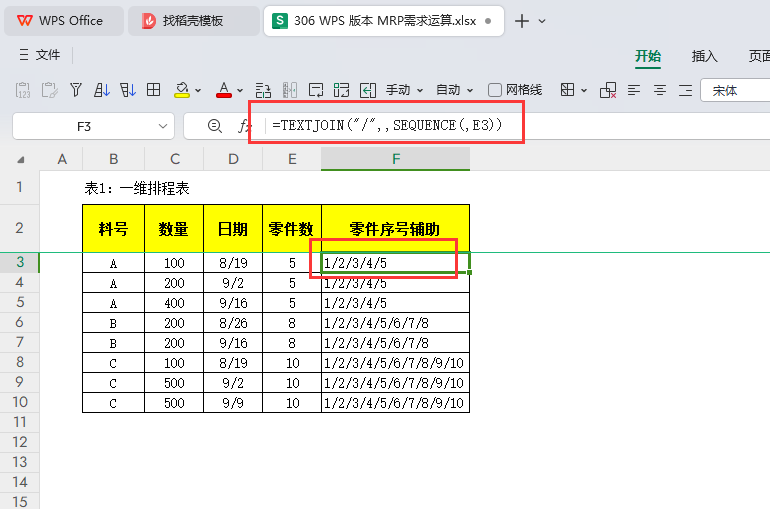770x509 pixels.
Task: Sort ascending with the A-Z icon
Action: click(102, 90)
